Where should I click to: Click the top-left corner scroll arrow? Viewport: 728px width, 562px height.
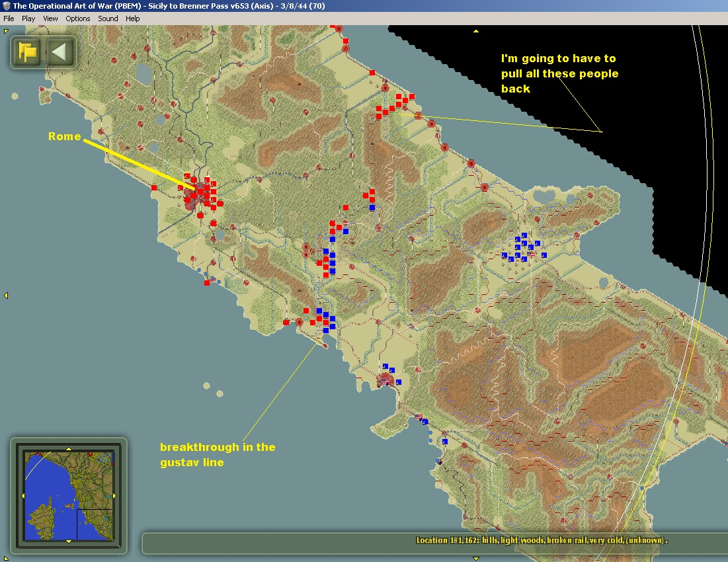6,31
